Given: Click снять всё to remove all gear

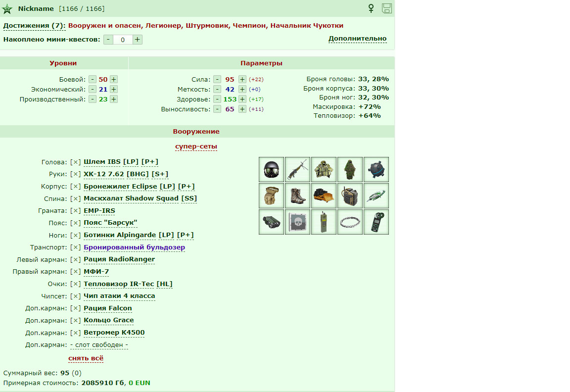Looking at the screenshot, I should coord(86,358).
